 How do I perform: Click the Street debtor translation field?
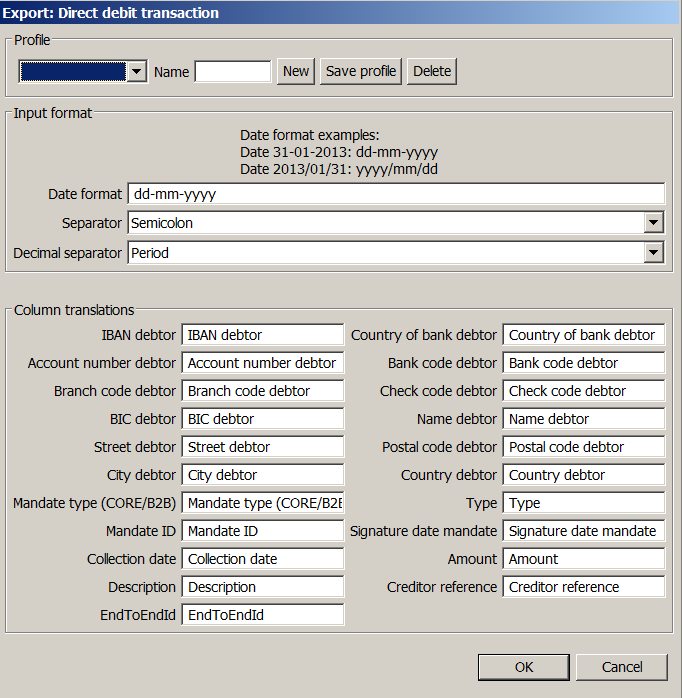(x=263, y=447)
